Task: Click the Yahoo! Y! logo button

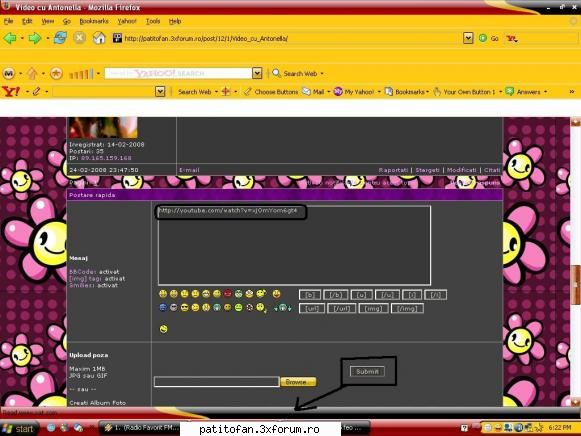Action: tap(11, 91)
